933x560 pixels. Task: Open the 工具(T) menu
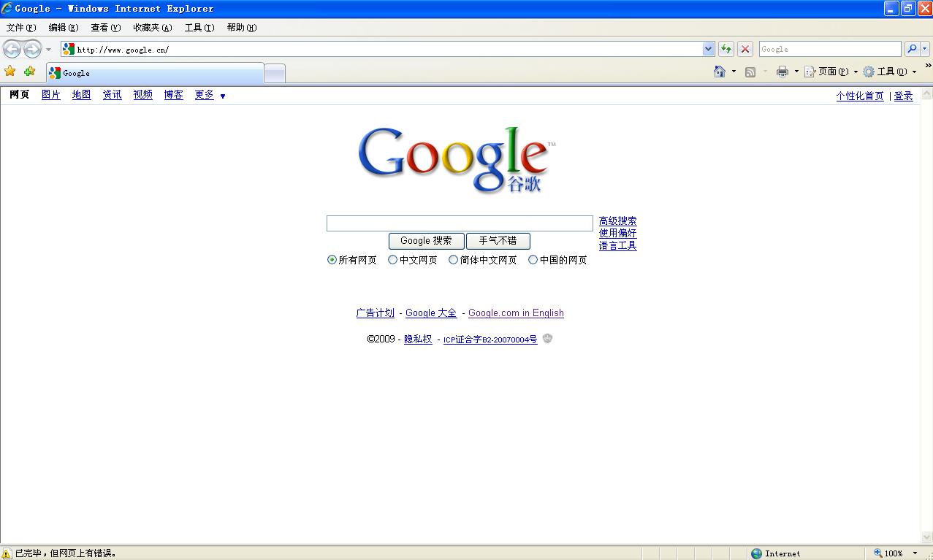[x=199, y=28]
